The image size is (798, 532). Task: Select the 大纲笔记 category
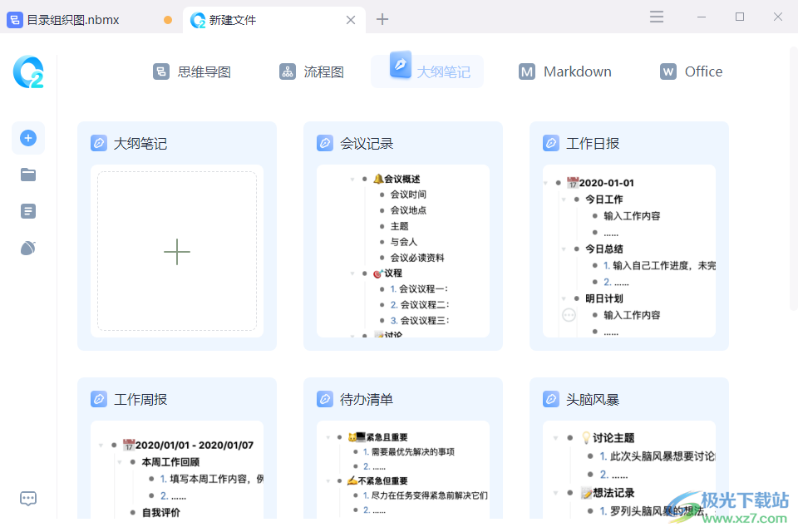[x=427, y=71]
